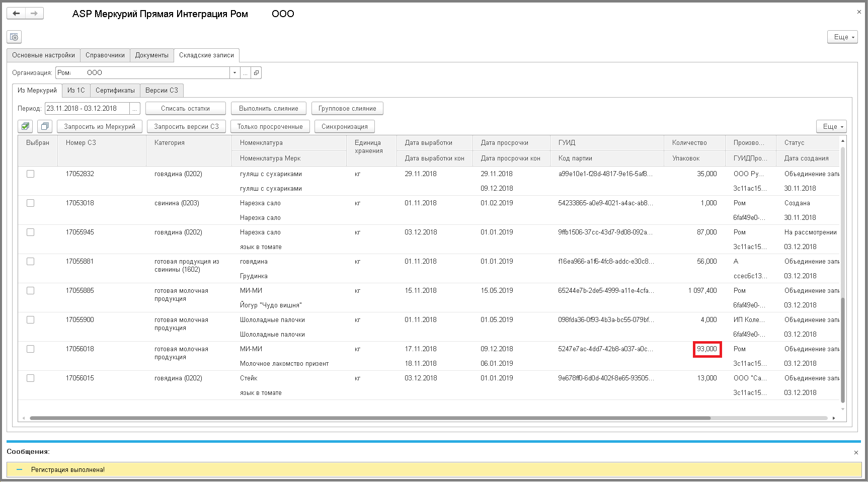Screen dimensions: 868x482
Task: Click nomenclature cell 'Стейк'
Action: (x=249, y=378)
